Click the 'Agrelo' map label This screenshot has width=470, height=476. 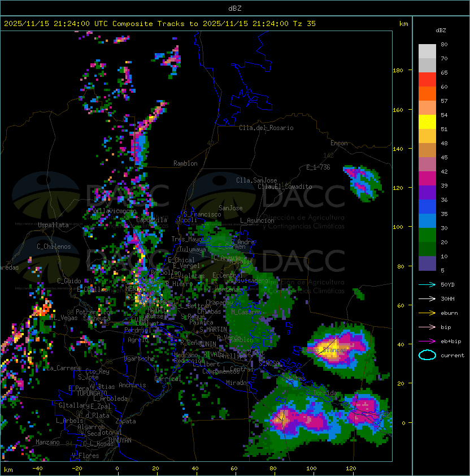(x=138, y=340)
